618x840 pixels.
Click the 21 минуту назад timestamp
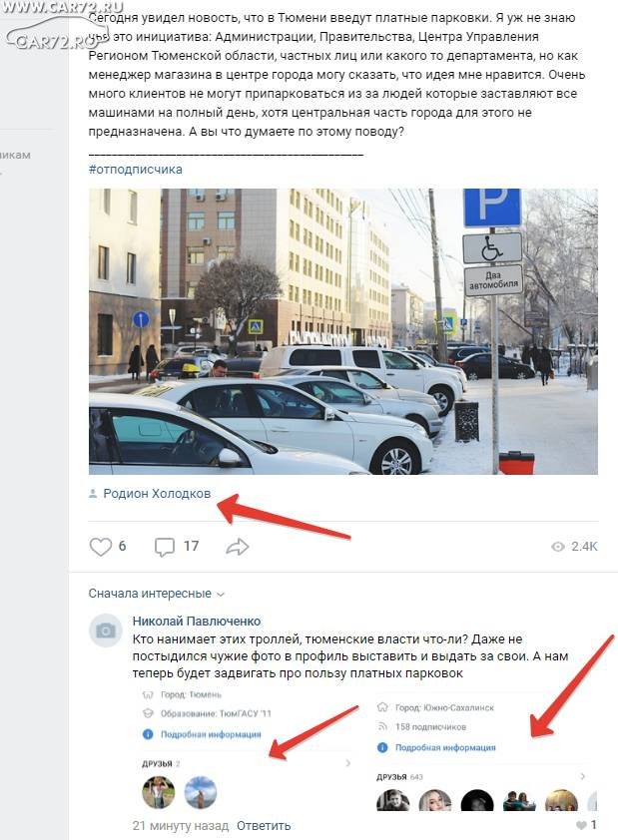click(180, 826)
